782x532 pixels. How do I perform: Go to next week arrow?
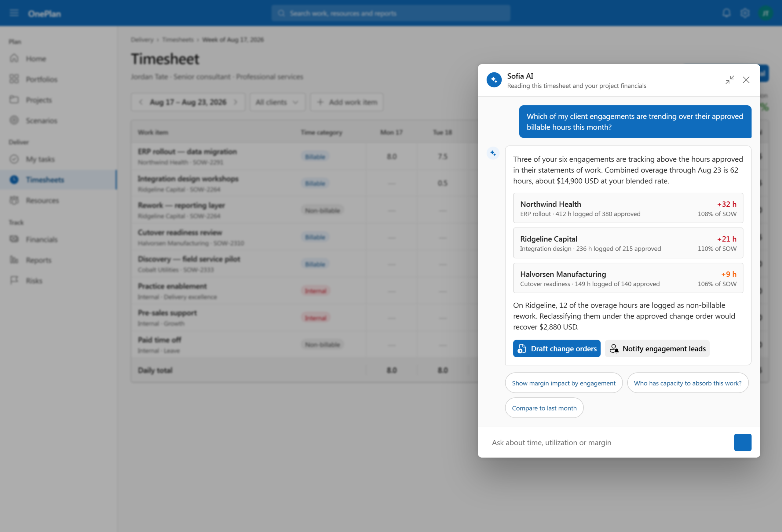235,102
